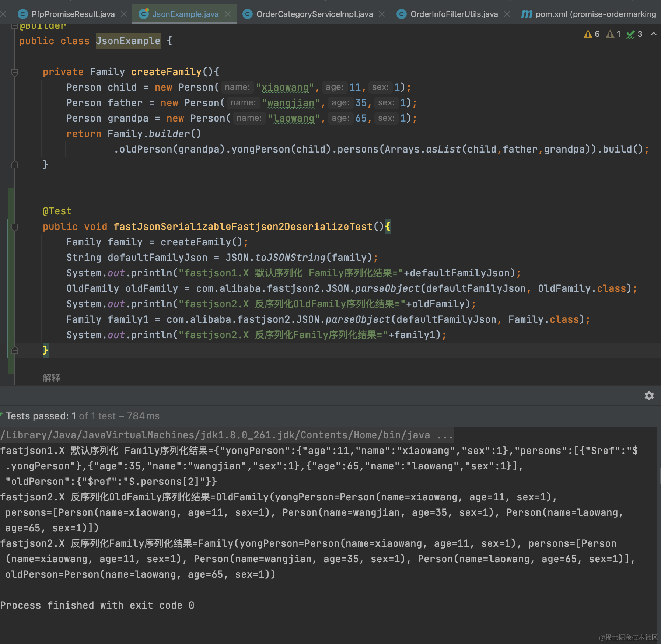Click the toJSONString method call
The image size is (661, 644).
tap(290, 258)
